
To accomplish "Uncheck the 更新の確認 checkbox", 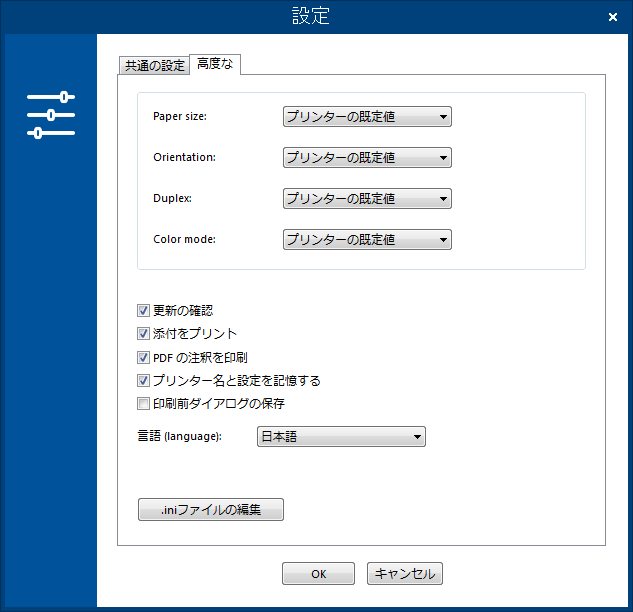I will pyautogui.click(x=143, y=310).
